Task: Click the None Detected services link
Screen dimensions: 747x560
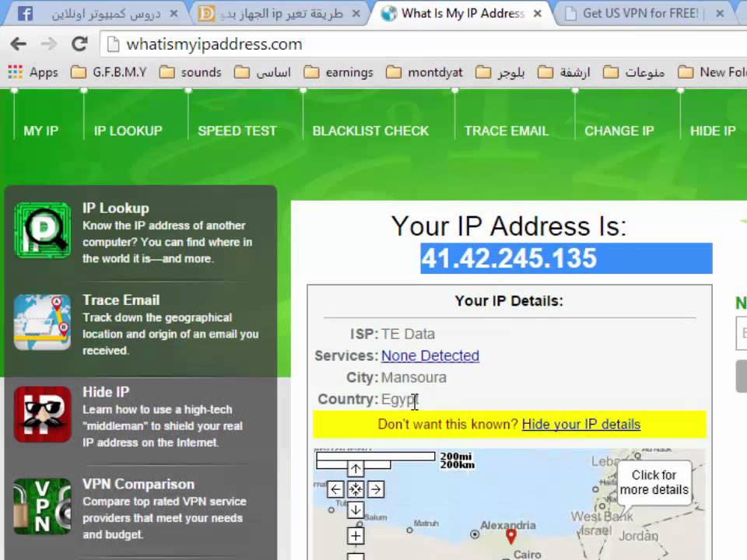Action: [430, 355]
